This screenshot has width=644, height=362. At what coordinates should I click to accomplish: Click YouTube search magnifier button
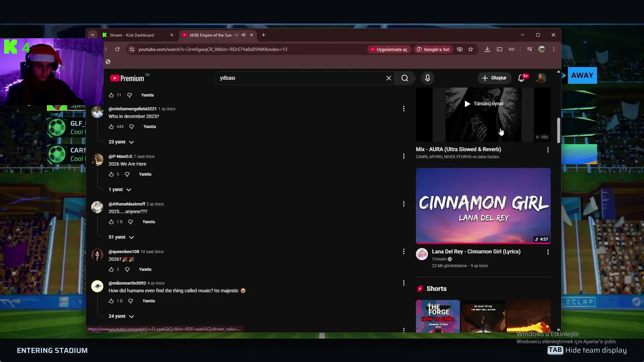pyautogui.click(x=405, y=78)
